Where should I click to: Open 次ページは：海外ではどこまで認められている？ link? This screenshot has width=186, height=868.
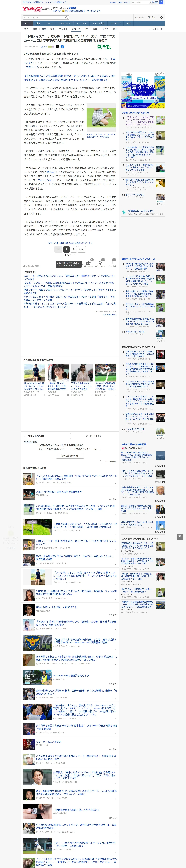click(x=70, y=243)
